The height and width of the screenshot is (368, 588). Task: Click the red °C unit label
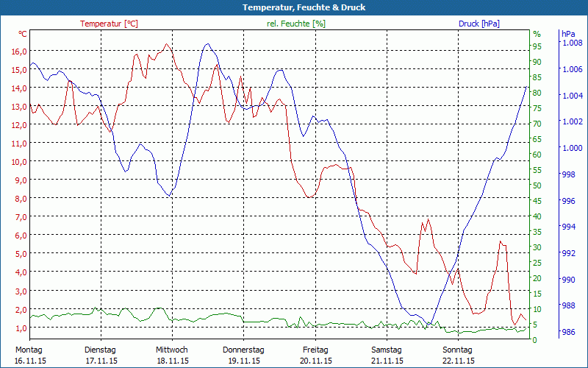(x=23, y=34)
